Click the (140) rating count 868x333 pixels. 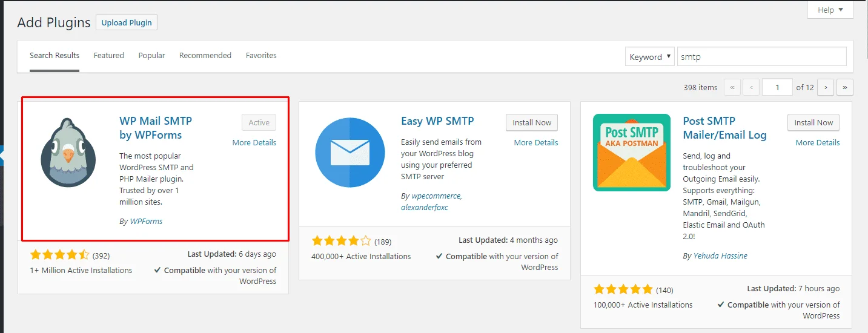pos(664,290)
